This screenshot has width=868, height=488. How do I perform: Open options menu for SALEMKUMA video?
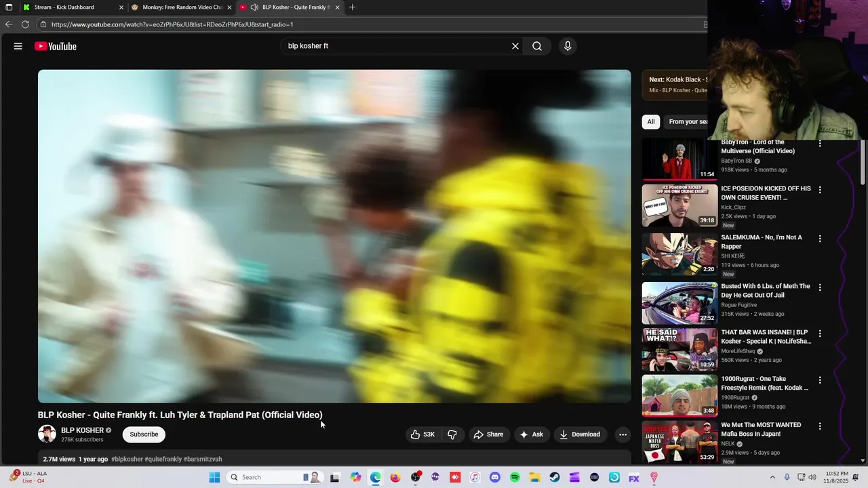pyautogui.click(x=820, y=239)
